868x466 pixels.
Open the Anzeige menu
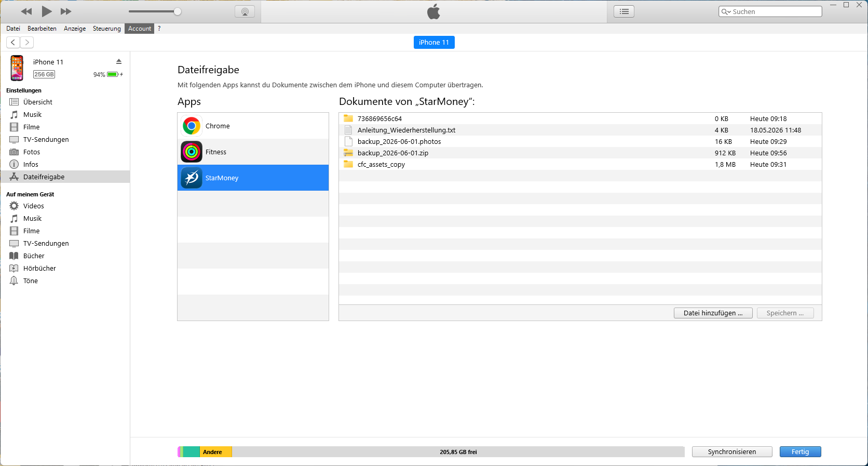[75, 29]
